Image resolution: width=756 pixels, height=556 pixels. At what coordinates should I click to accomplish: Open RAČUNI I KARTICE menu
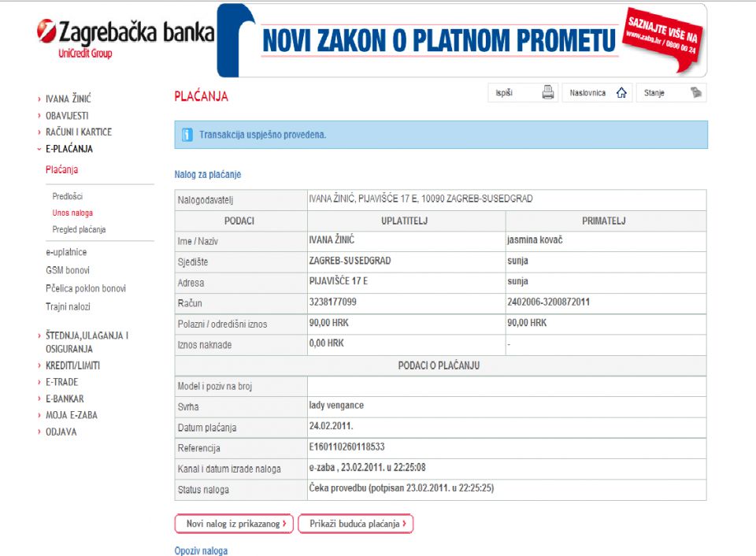point(79,132)
